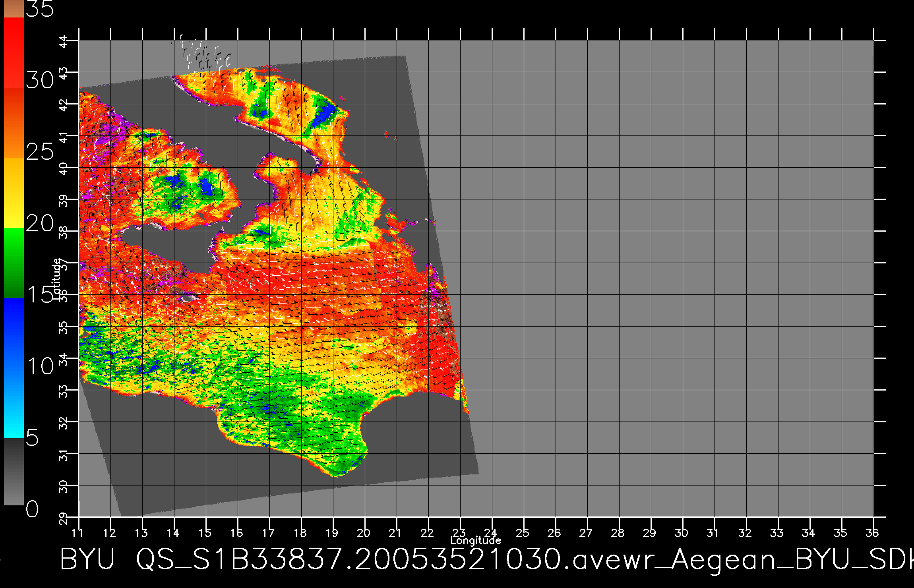Click the yellow segment of the colorbar
Viewport: 914px width, 588px height.
pos(14,193)
